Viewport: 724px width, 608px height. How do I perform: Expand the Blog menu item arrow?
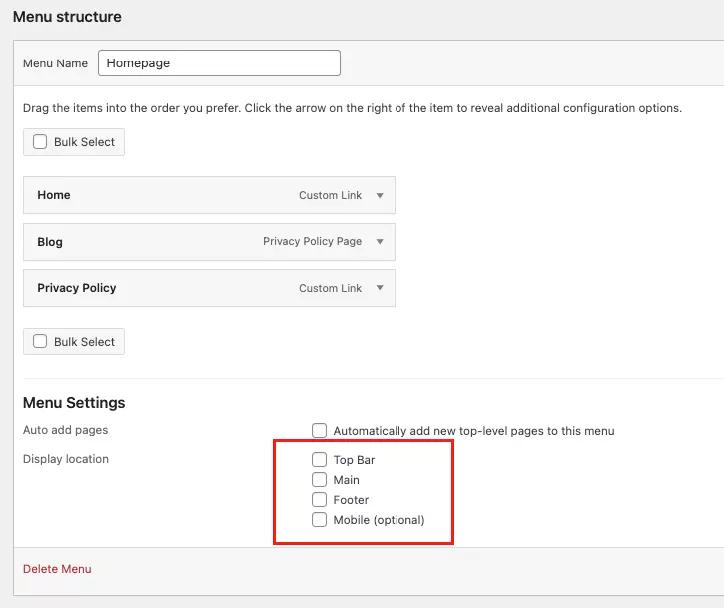click(380, 242)
